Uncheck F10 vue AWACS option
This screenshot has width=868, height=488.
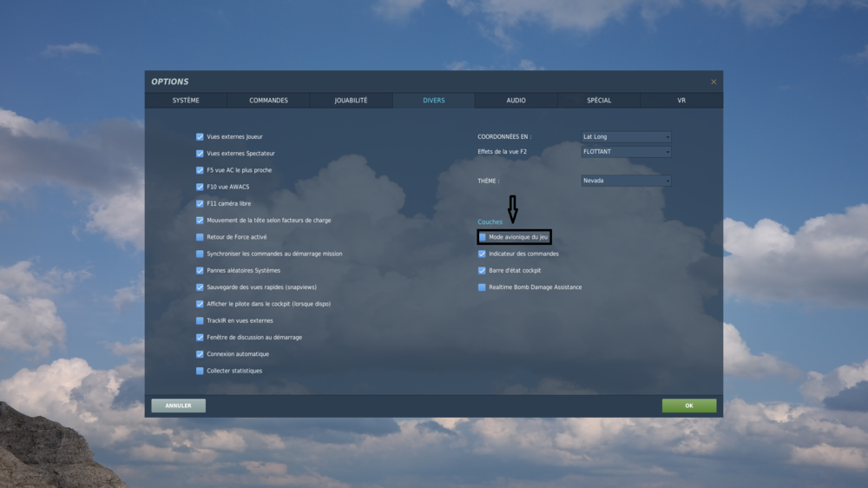(200, 187)
